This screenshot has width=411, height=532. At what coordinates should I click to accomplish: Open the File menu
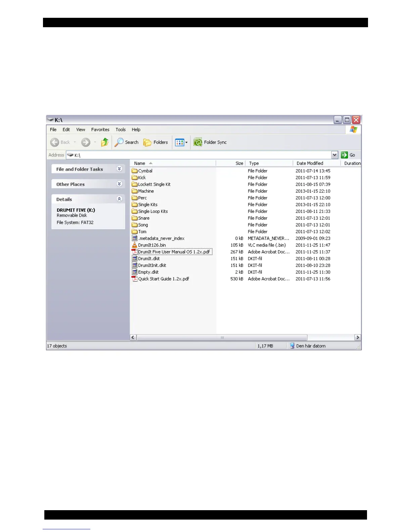53,130
